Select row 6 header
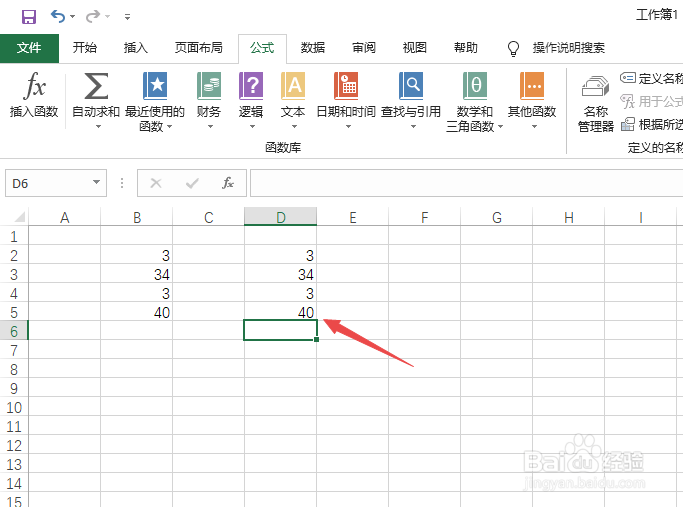Image resolution: width=683 pixels, height=507 pixels. (14, 331)
